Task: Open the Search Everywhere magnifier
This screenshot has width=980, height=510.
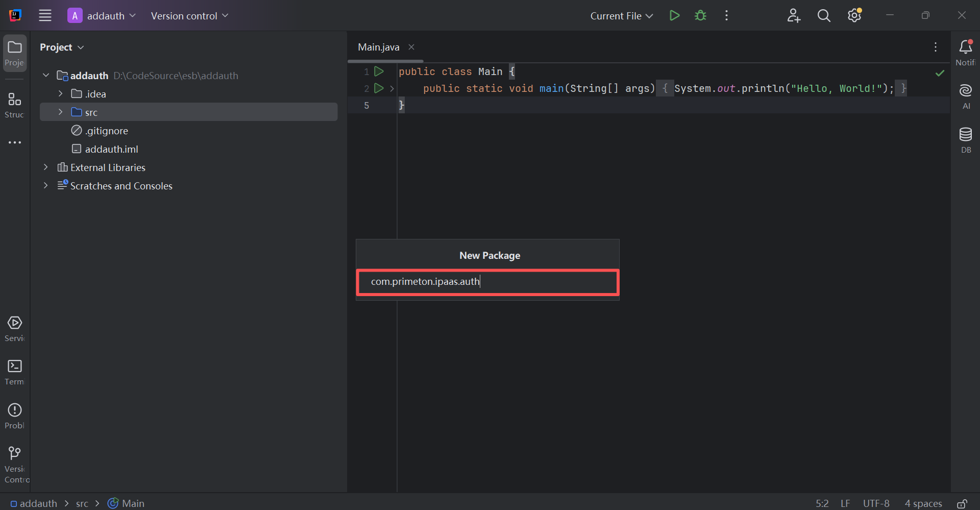Action: point(824,16)
